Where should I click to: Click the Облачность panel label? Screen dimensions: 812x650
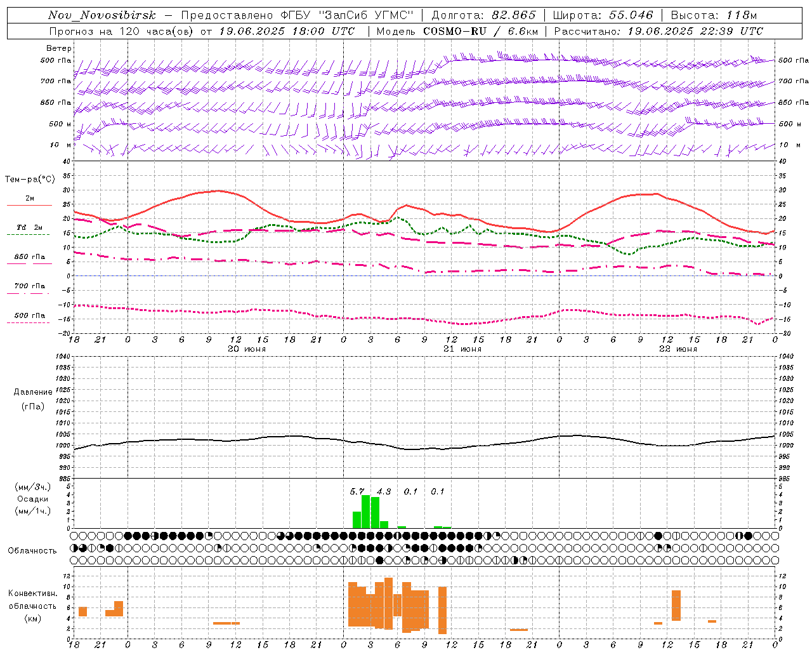(32, 550)
